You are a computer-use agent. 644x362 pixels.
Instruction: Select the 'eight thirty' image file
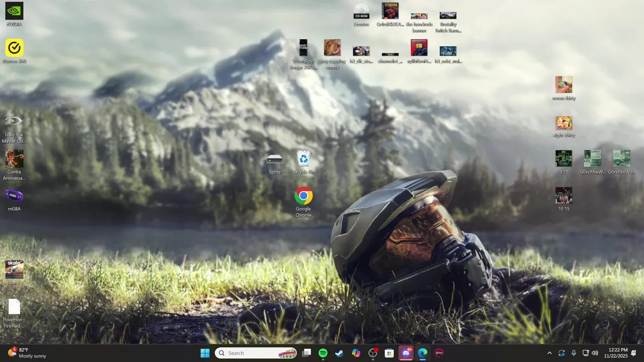pos(563,126)
